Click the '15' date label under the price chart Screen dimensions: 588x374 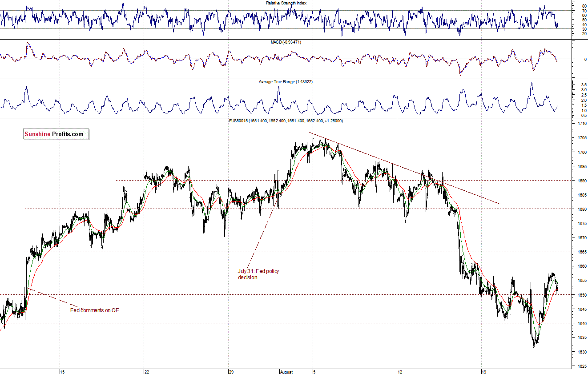tap(62, 371)
